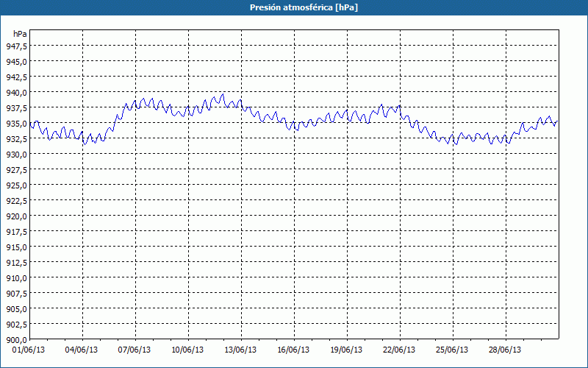The image size is (588, 368).
Task: Click the 13/06/13 date label
Action: 240,350
